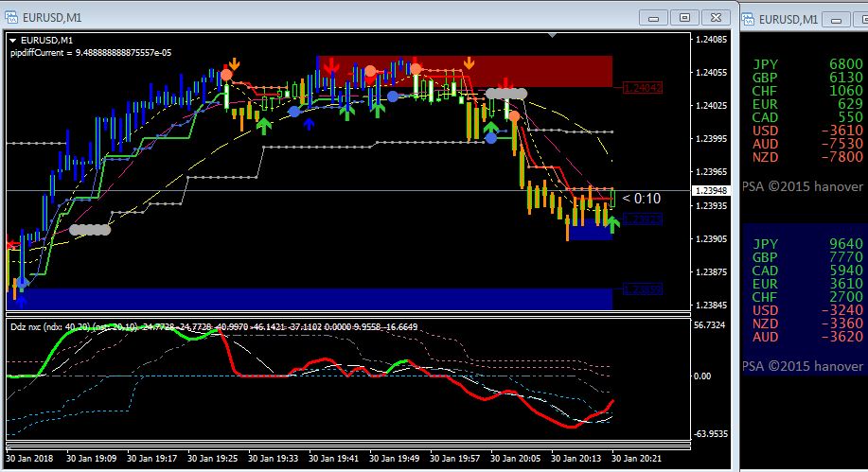Select the dark red resistance zone rectangle
The width and height of the screenshot is (868, 472).
pyautogui.click(x=465, y=71)
